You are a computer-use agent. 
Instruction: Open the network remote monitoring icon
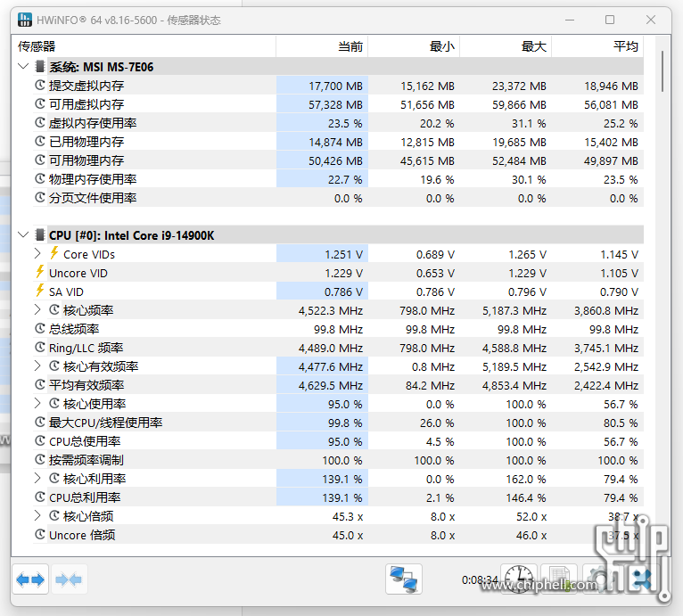click(403, 579)
